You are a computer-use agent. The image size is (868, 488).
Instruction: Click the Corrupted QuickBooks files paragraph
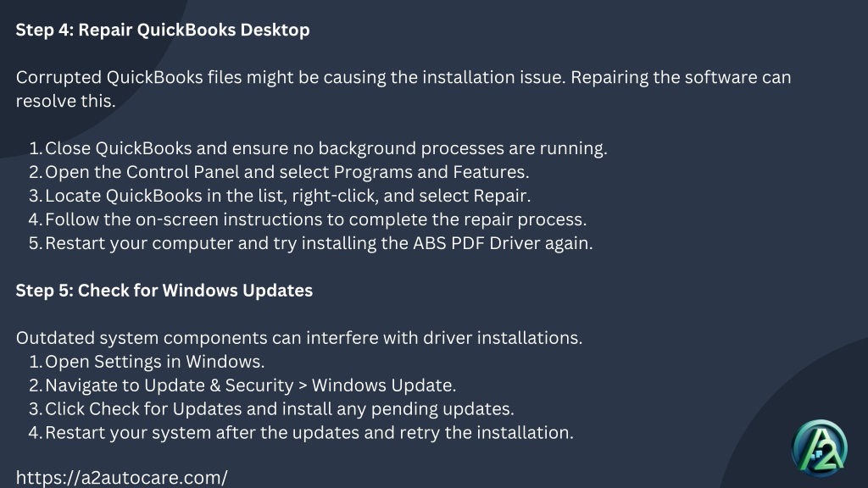click(403, 89)
